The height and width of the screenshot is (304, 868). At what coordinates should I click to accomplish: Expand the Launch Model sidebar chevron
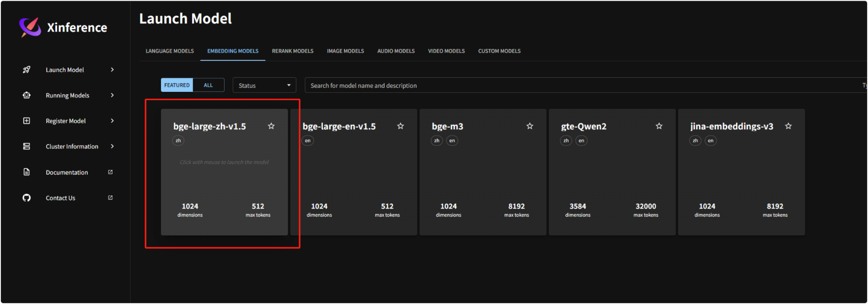click(x=112, y=70)
